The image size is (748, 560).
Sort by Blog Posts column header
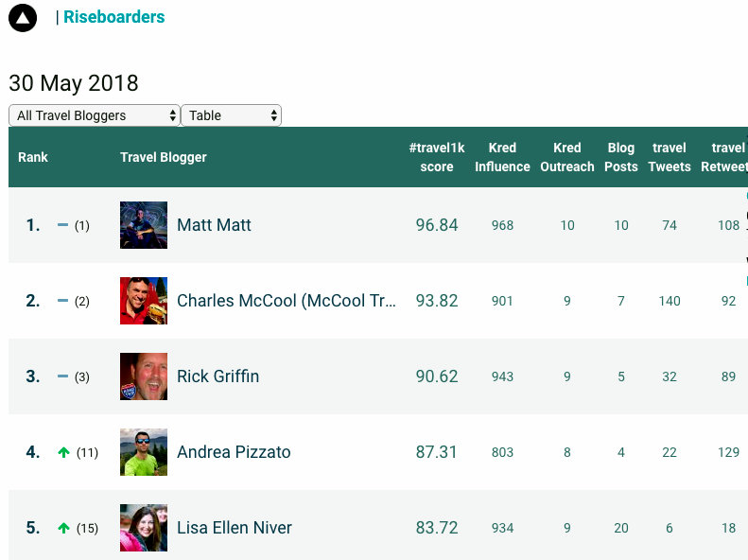[621, 157]
